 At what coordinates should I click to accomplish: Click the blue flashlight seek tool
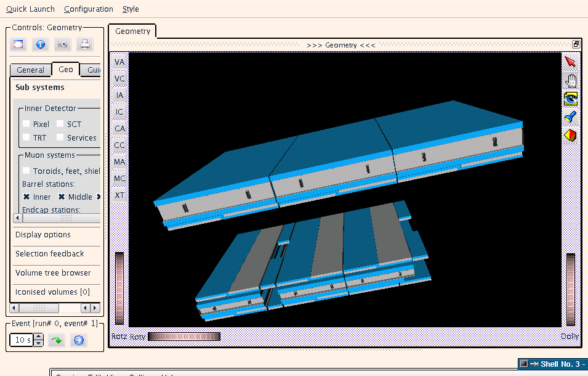570,116
